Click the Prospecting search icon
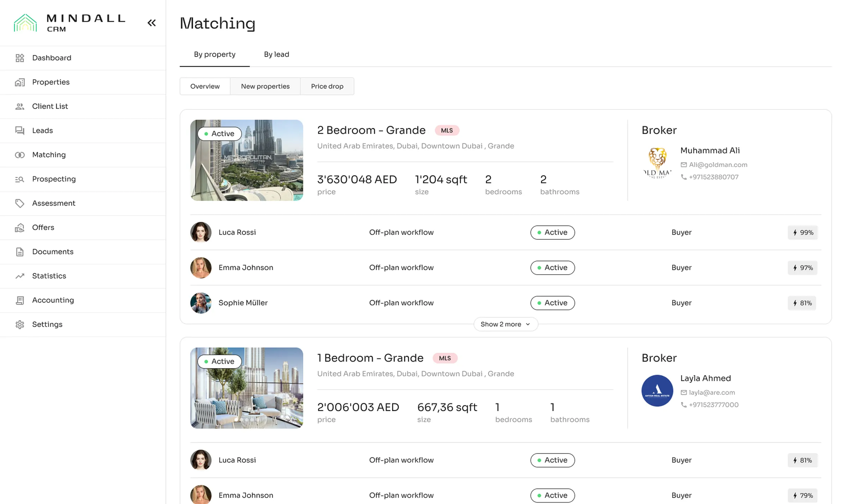This screenshot has width=846, height=504. [20, 179]
